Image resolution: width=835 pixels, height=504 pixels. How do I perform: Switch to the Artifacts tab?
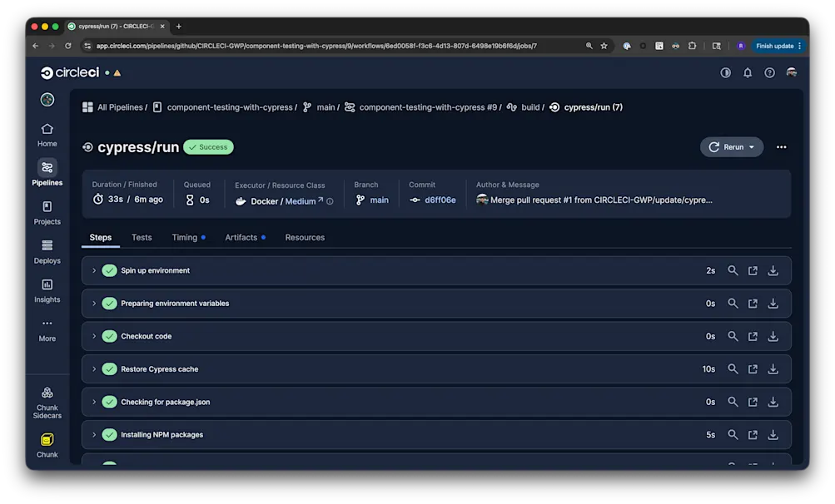click(x=245, y=237)
